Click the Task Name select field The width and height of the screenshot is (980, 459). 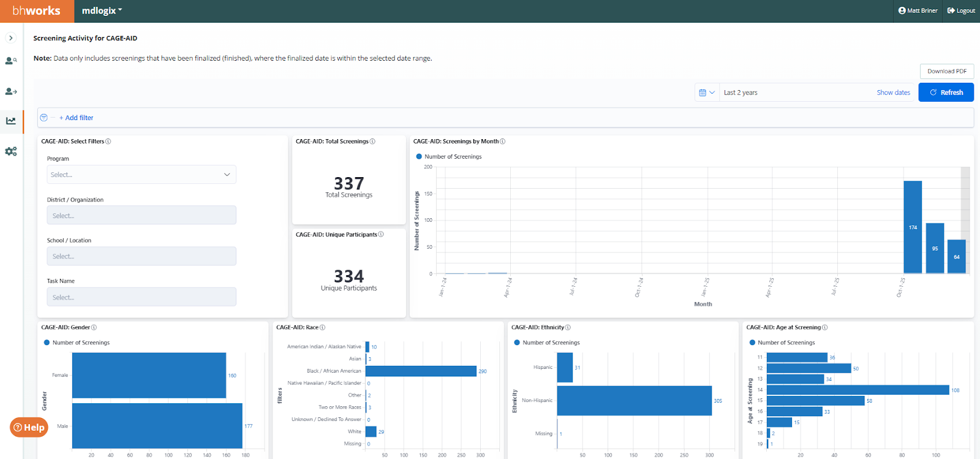(141, 297)
